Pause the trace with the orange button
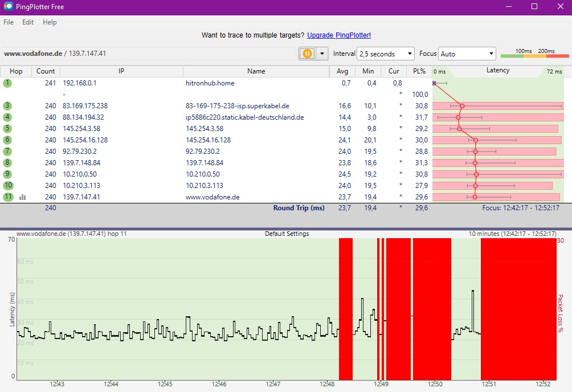The width and height of the screenshot is (572, 392). tap(307, 54)
